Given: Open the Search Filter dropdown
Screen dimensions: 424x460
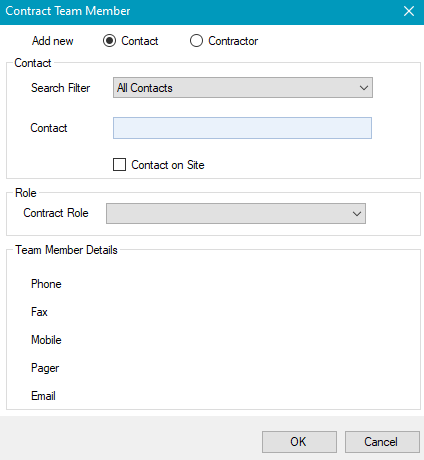Looking at the screenshot, I should [x=243, y=88].
